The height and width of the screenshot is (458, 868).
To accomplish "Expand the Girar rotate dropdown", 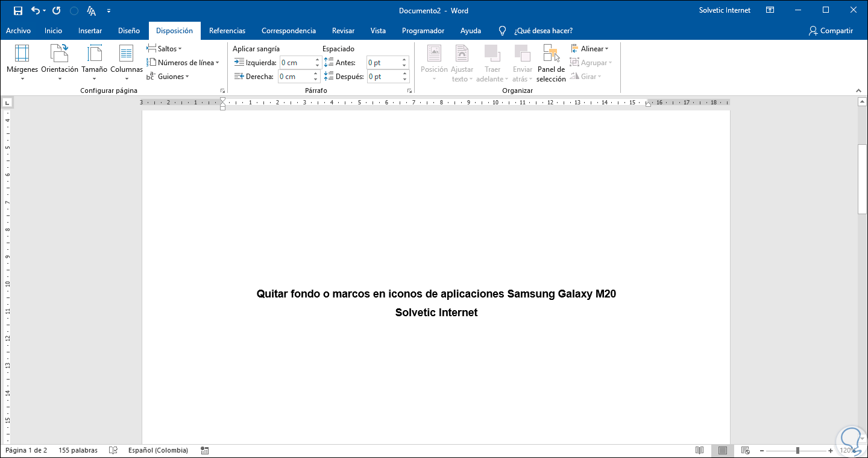I will point(585,77).
